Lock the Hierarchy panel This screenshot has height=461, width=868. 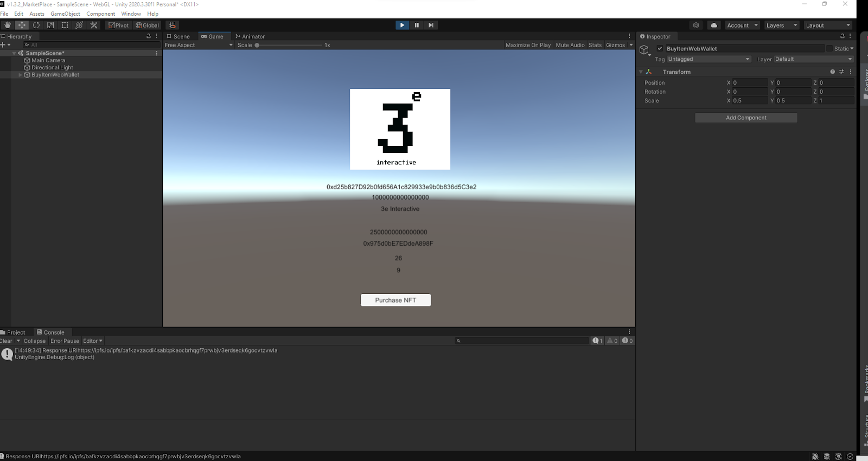149,36
